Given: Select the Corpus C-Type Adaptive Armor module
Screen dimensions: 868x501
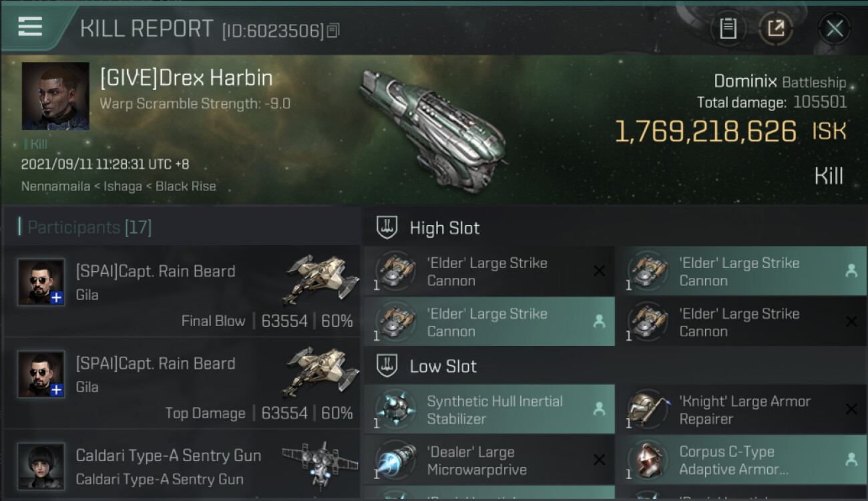Looking at the screenshot, I should tap(741, 460).
